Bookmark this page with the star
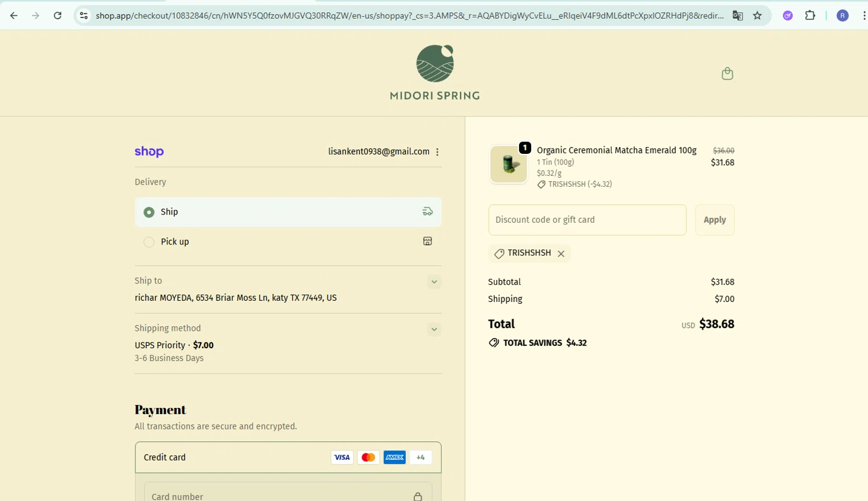The width and height of the screenshot is (868, 501). coord(757,16)
